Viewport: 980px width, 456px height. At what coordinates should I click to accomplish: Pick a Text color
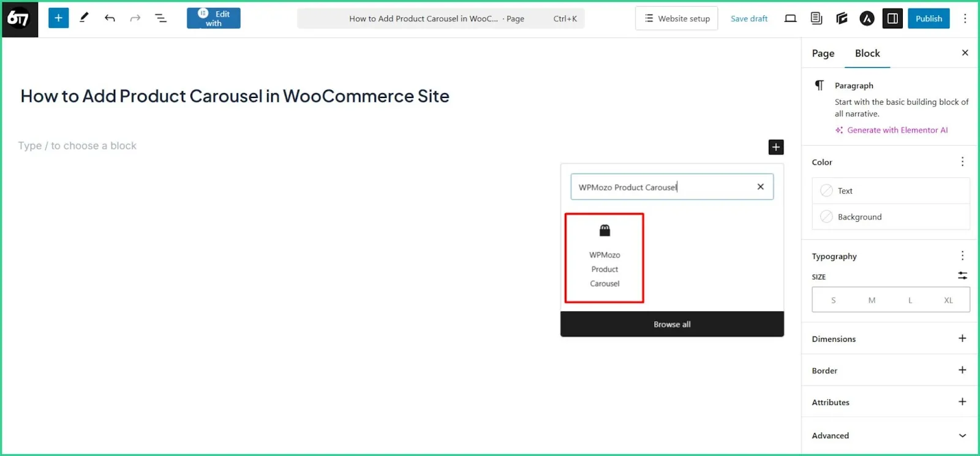891,191
